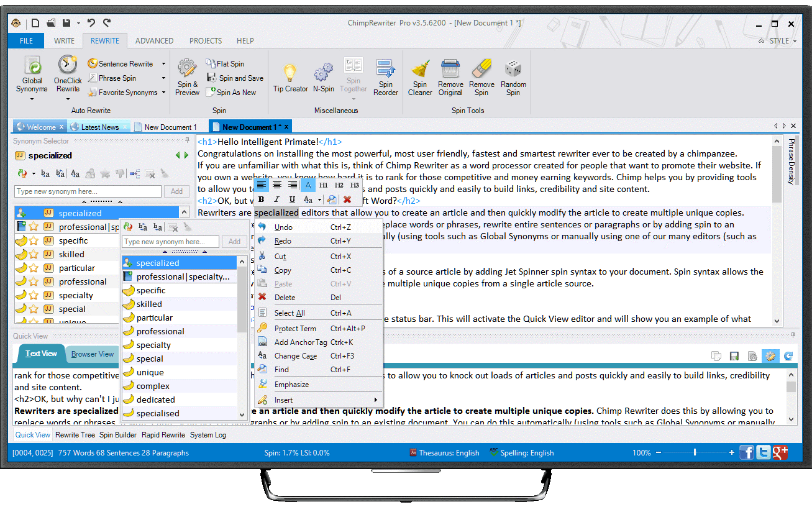The width and height of the screenshot is (812, 512).
Task: Switch to the ADVANCED ribbon tab
Action: point(154,41)
